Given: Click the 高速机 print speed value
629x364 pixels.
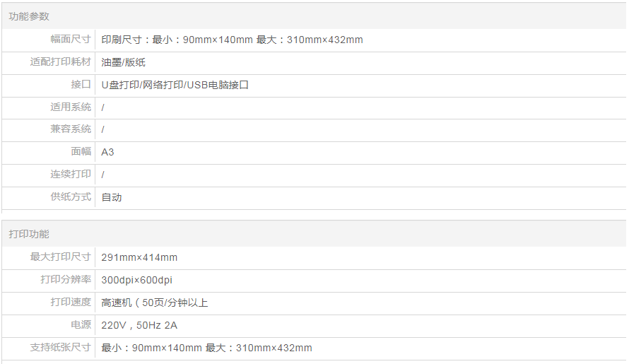Looking at the screenshot, I should (x=154, y=303).
